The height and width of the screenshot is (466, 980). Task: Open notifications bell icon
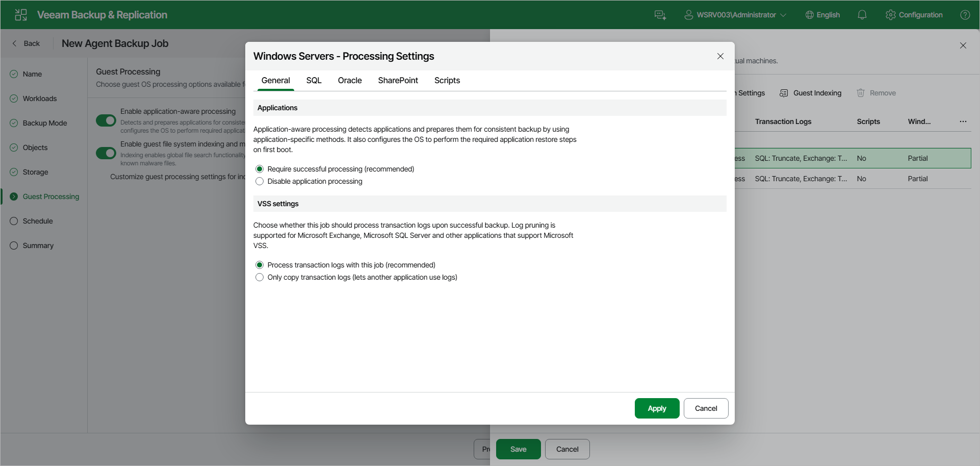[x=862, y=15]
